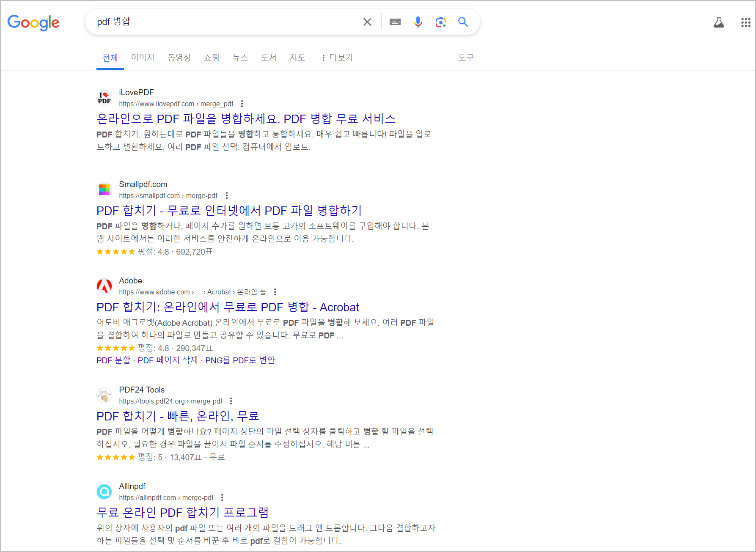Open Adobe Acrobat PDF 합치기 result title
Viewport: 756px width, 552px height.
tap(228, 307)
